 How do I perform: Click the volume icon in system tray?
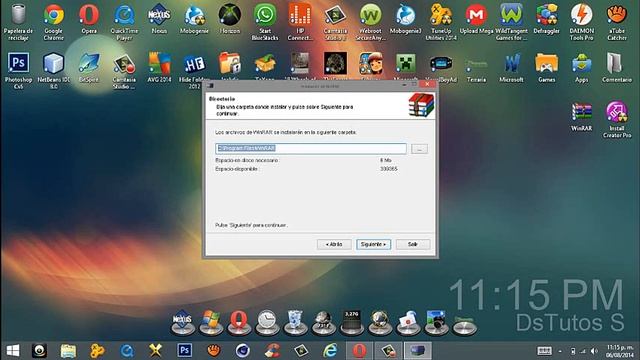pos(594,351)
